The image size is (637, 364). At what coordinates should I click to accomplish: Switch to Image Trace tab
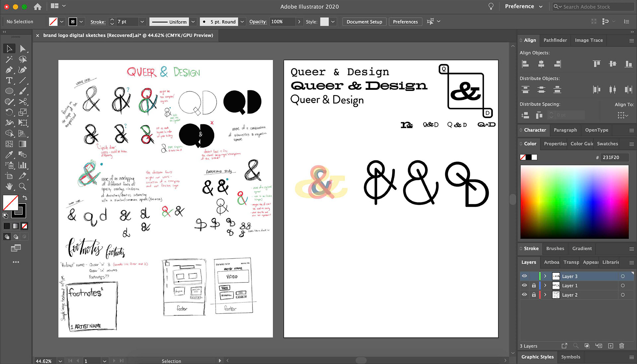coord(589,40)
